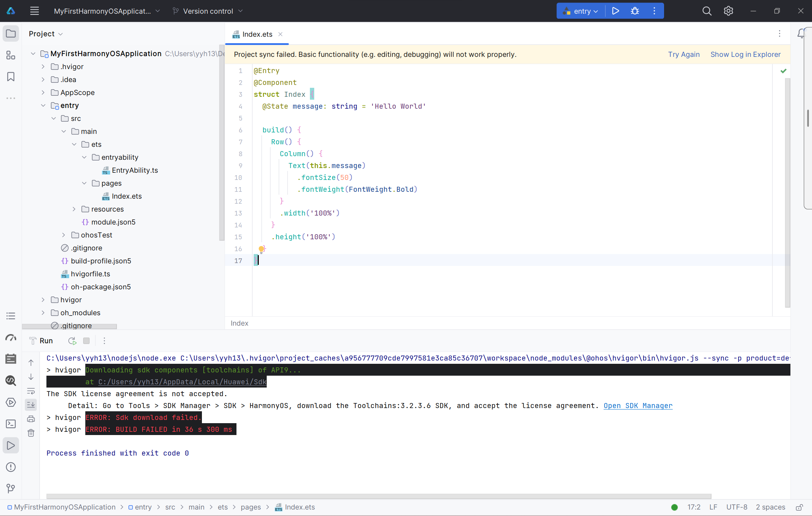Open the Profiler tool window
This screenshot has height=516, width=812.
[x=11, y=338]
